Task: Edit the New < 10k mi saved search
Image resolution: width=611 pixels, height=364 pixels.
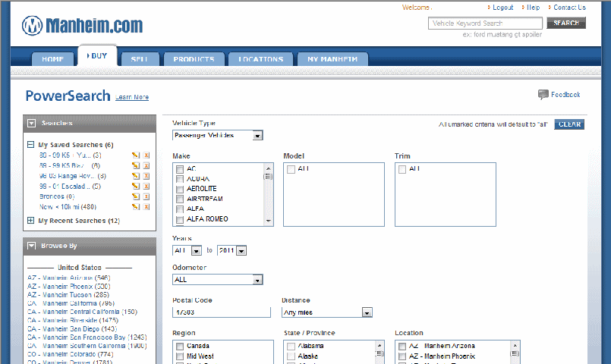Action: tap(136, 207)
